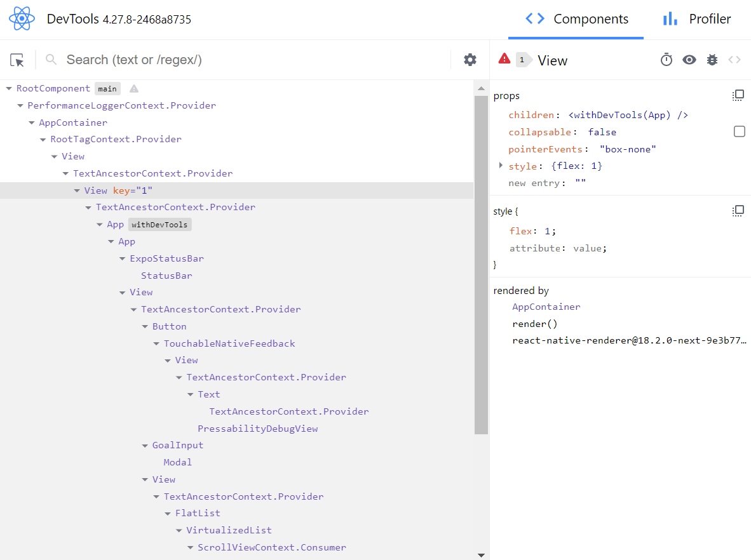
Task: Select the GoalInput component name
Action: click(178, 445)
